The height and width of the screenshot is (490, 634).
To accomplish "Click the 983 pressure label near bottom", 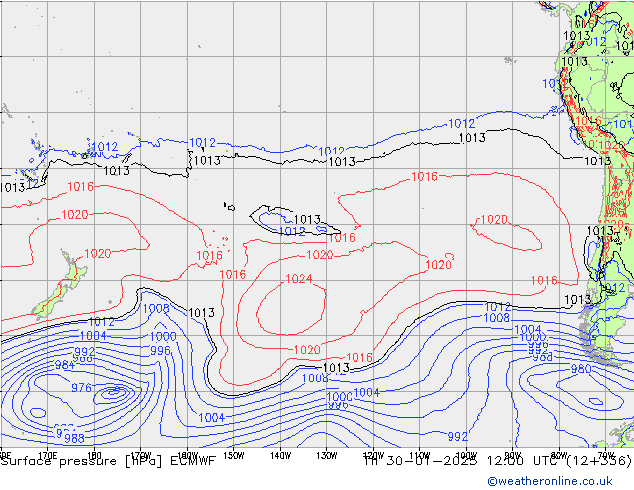I will click(x=74, y=438).
